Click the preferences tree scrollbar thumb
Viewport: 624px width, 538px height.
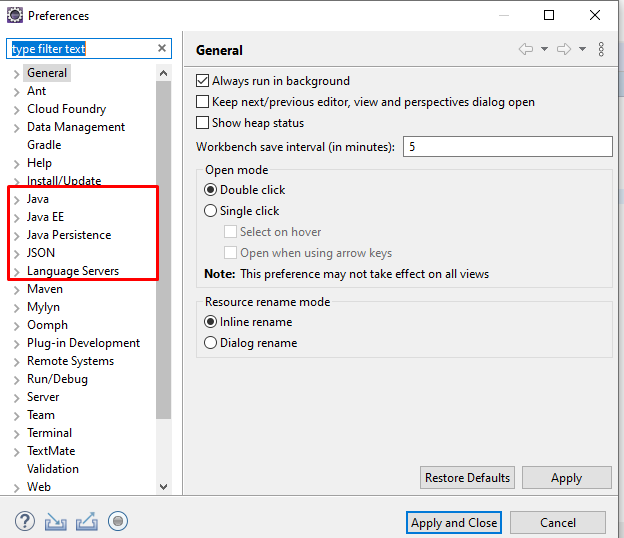pyautogui.click(x=163, y=250)
